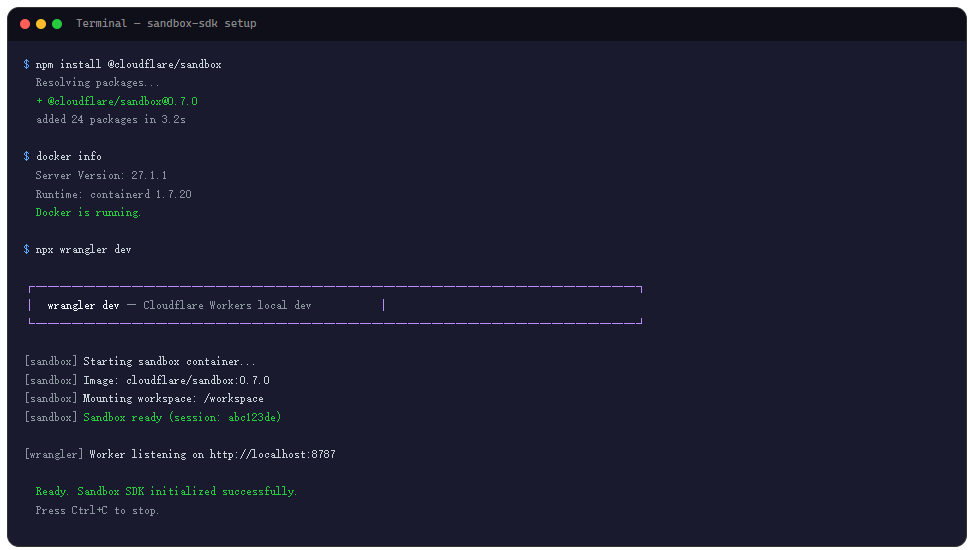Click the green maximize window button

point(57,24)
